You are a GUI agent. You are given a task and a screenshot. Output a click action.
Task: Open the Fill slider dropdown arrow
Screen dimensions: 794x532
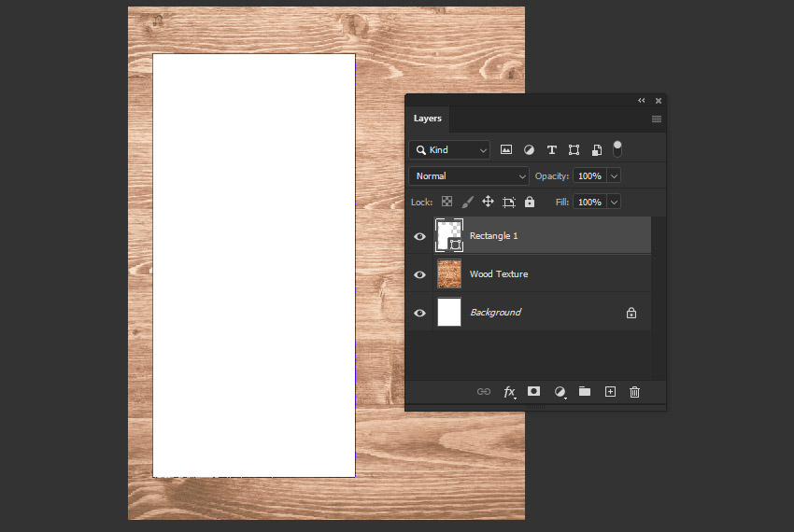click(x=614, y=202)
